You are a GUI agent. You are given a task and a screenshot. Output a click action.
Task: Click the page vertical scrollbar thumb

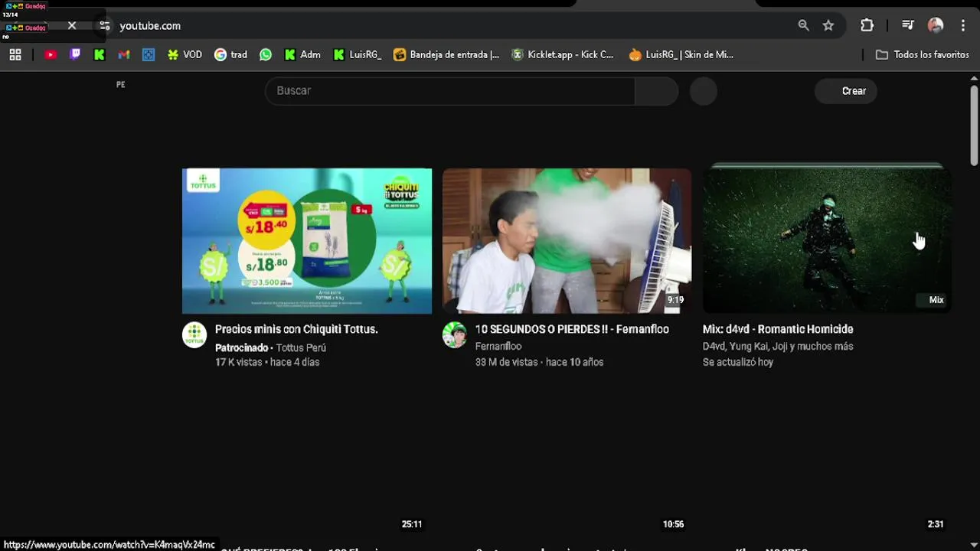pos(974,126)
